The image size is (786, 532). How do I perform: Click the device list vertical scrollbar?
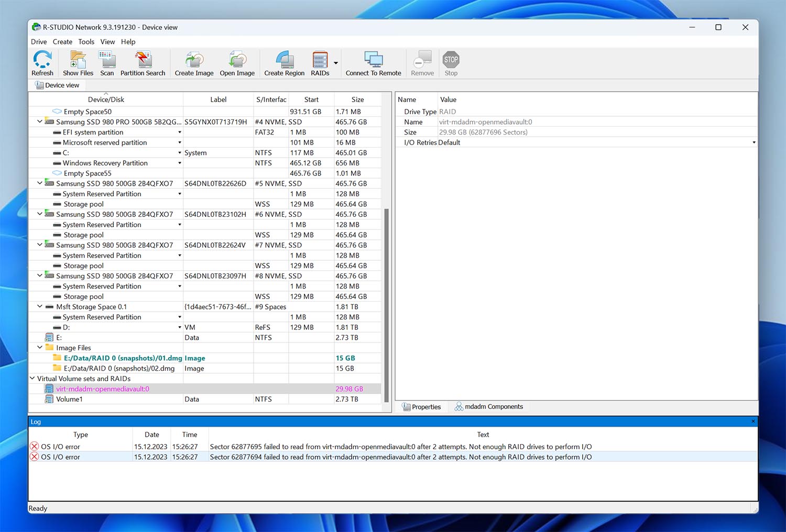(387, 305)
